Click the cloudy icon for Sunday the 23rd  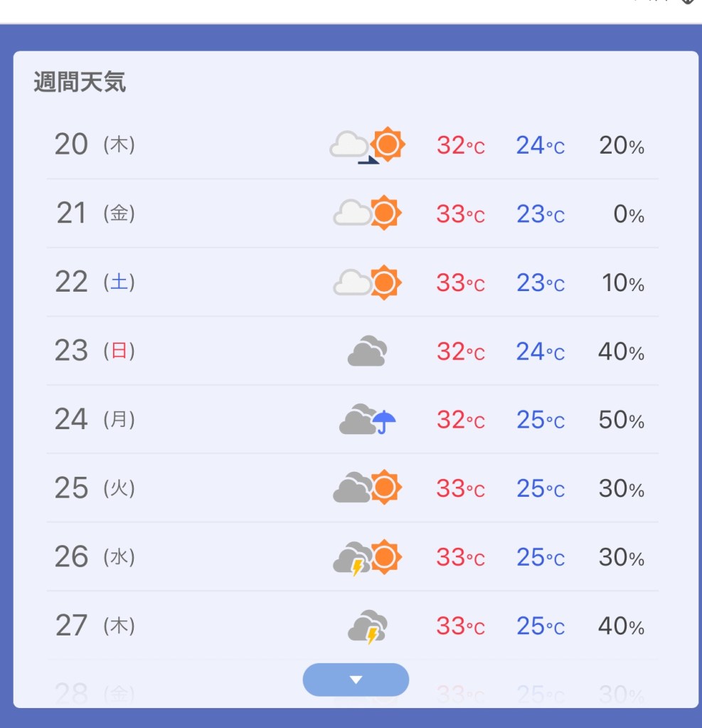pyautogui.click(x=367, y=351)
